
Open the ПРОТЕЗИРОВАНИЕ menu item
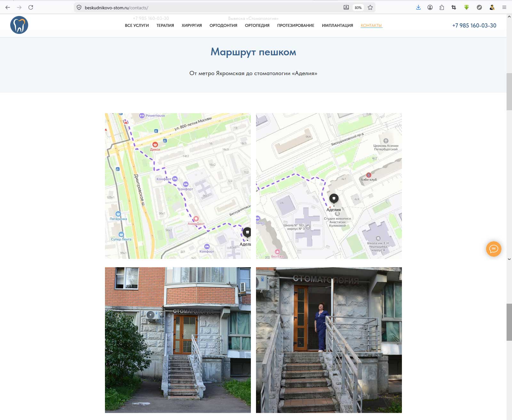[x=296, y=26]
